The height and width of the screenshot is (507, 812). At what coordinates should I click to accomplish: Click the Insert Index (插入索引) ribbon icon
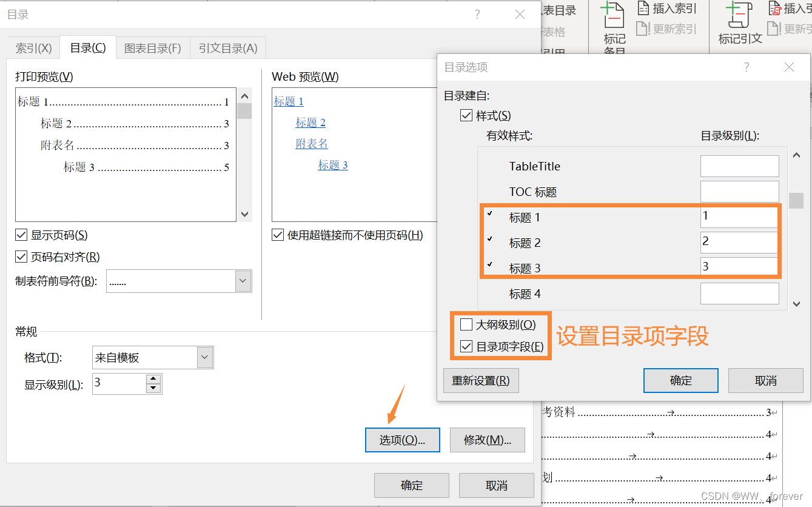644,8
